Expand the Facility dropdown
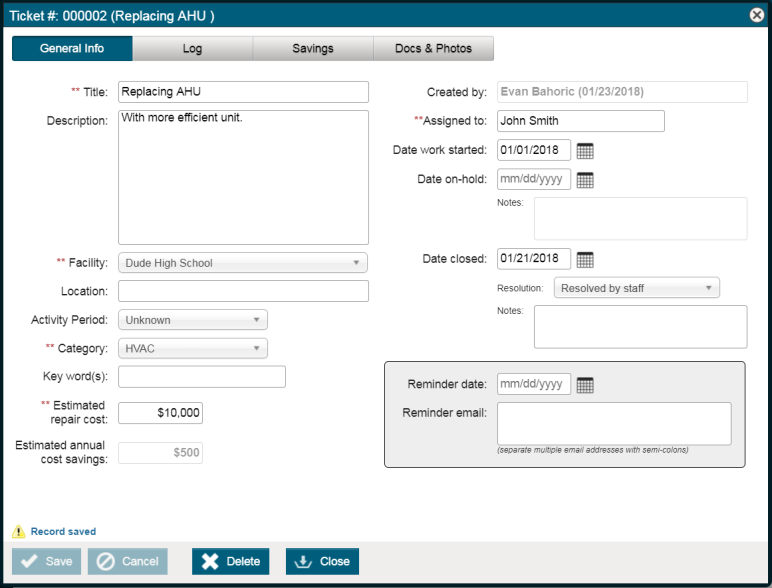 pyautogui.click(x=243, y=263)
